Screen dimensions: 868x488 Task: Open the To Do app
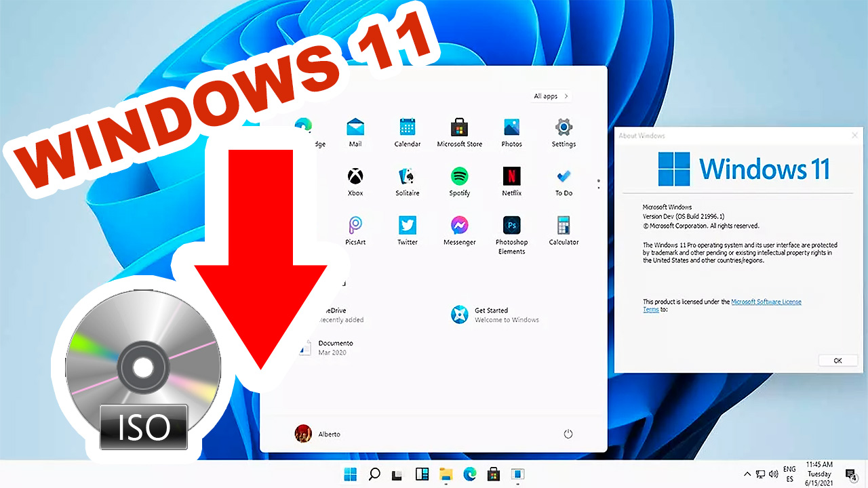(x=564, y=182)
